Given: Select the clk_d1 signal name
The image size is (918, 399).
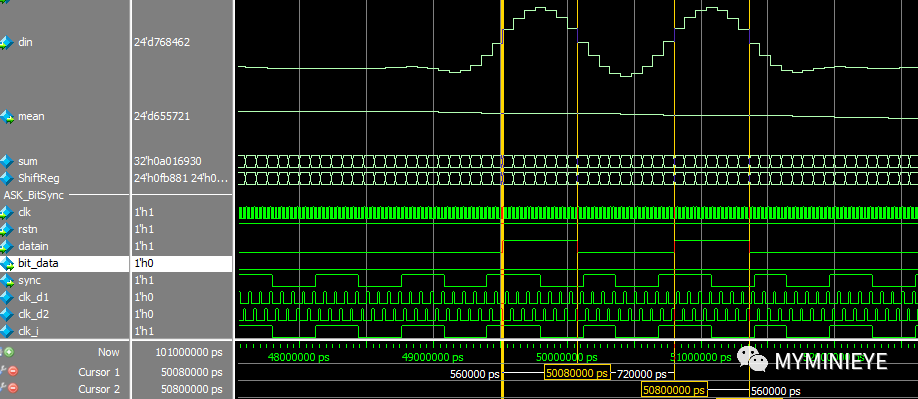Looking at the screenshot, I should pos(33,297).
